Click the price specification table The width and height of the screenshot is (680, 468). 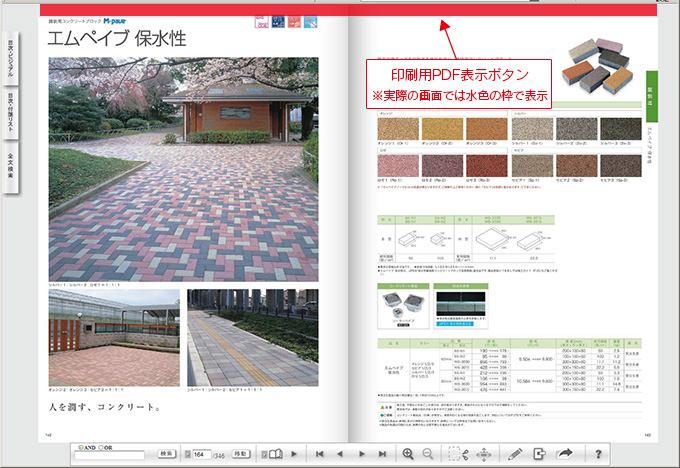point(509,366)
